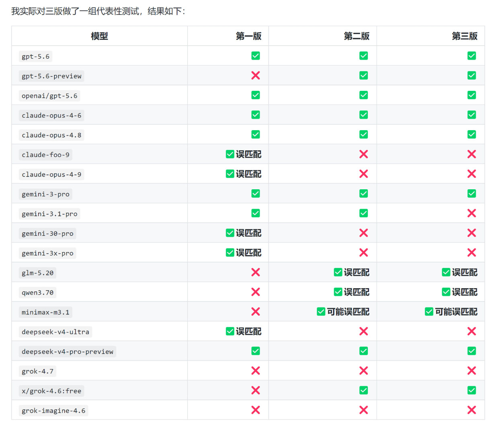Select the claude-opus-4-6 model name
The width and height of the screenshot is (504, 426).
pyautogui.click(x=51, y=116)
